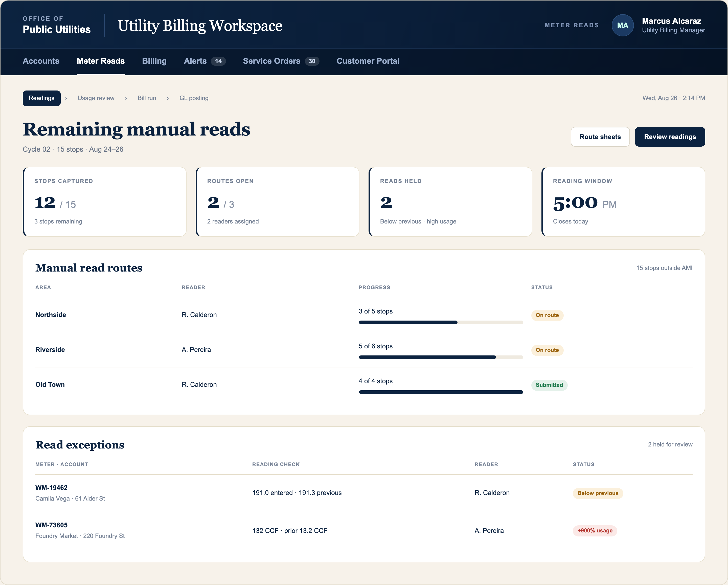Click 'Foundry Market · 220 Foundry St' text
Image resolution: width=728 pixels, height=585 pixels.
[x=80, y=536]
